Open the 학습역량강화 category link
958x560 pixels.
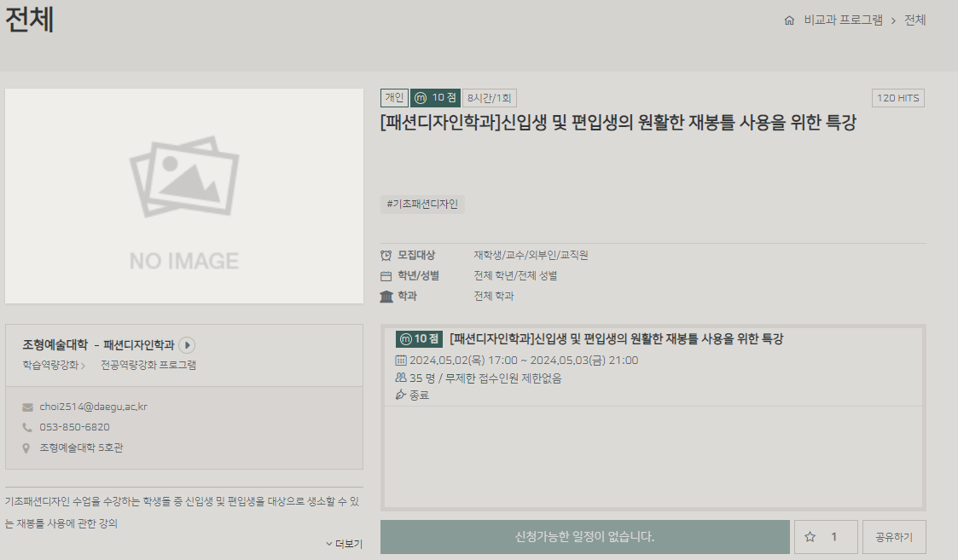coord(51,365)
